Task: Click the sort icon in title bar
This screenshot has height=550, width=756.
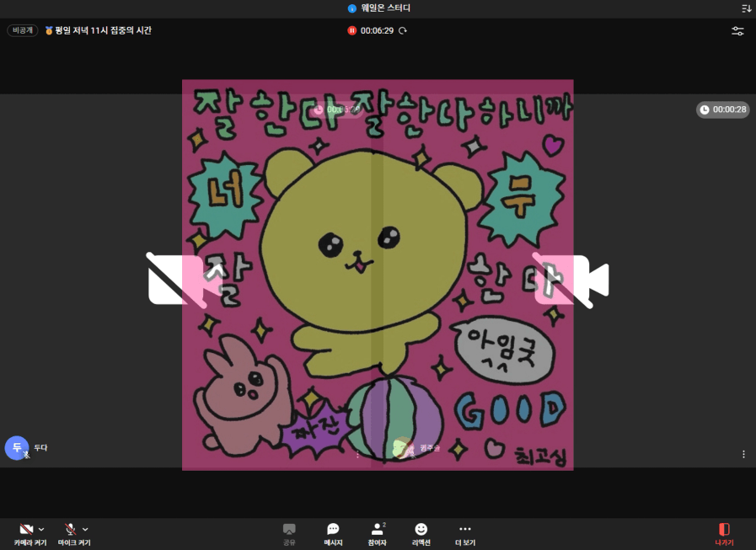Action: point(746,8)
